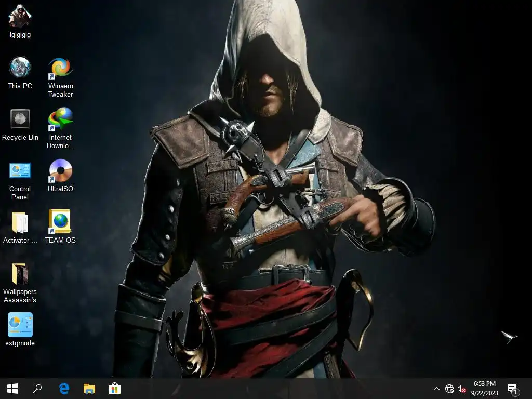Click the 'This PC' label text
532x399 pixels.
click(20, 86)
